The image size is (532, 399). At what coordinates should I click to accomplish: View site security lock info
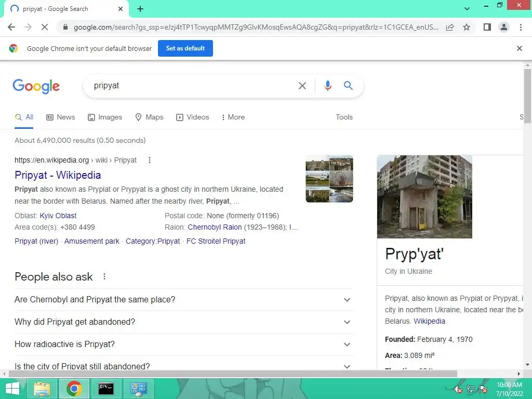click(65, 27)
